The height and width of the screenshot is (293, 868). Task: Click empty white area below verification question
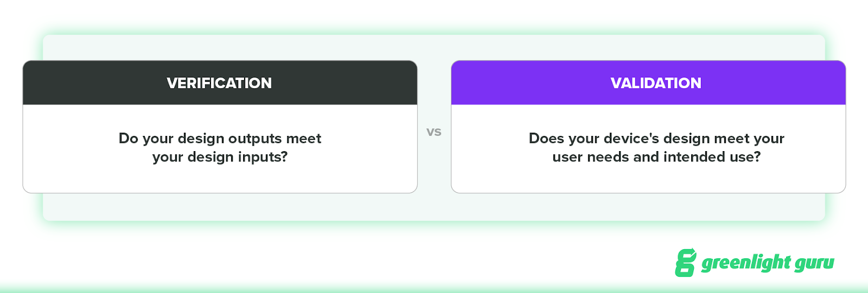[x=220, y=179]
